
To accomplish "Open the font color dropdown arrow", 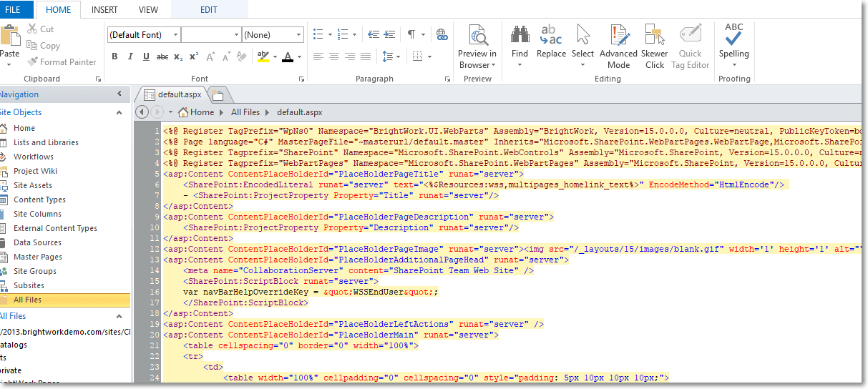I will click(x=299, y=56).
